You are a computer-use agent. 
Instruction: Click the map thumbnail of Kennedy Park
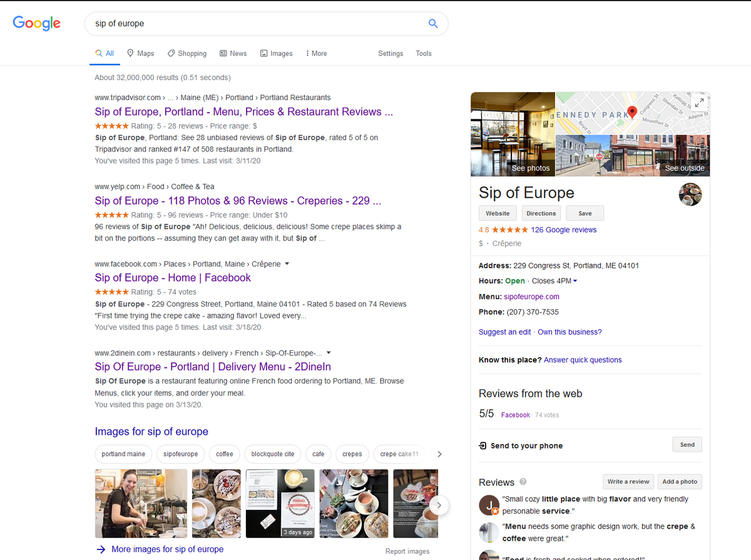pos(633,113)
